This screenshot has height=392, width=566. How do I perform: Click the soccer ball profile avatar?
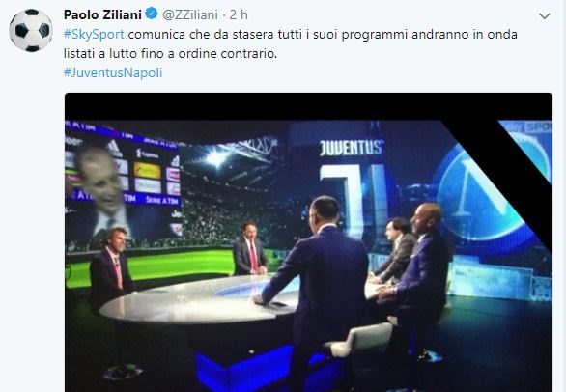coord(31,30)
